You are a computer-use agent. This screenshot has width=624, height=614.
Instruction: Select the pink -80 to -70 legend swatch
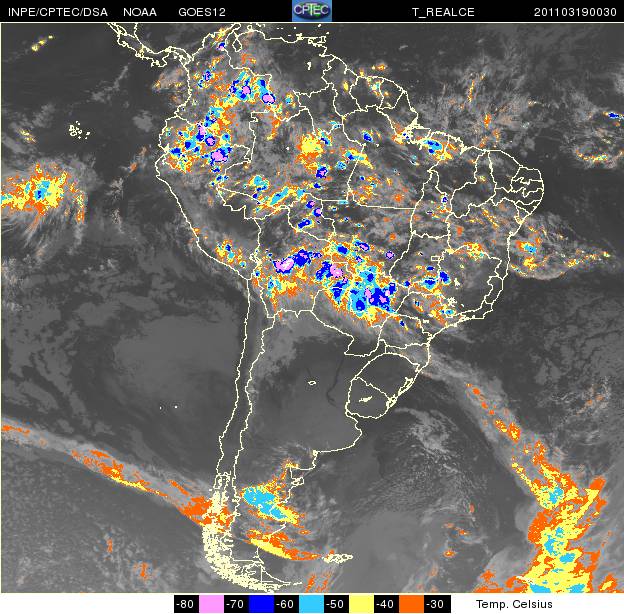pyautogui.click(x=211, y=604)
